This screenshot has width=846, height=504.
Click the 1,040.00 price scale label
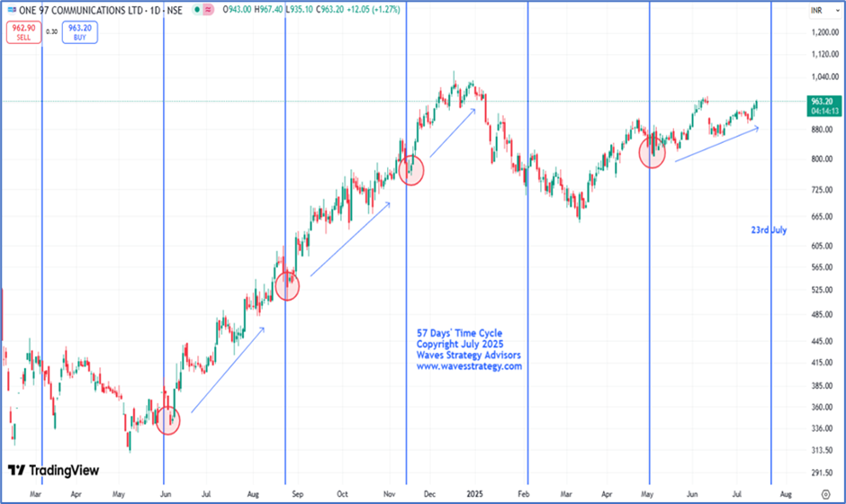825,76
